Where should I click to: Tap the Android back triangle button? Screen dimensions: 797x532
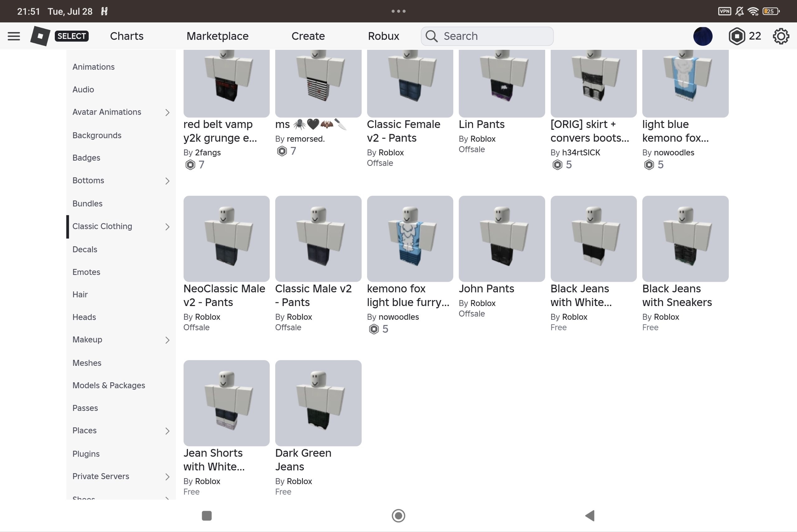[590, 516]
